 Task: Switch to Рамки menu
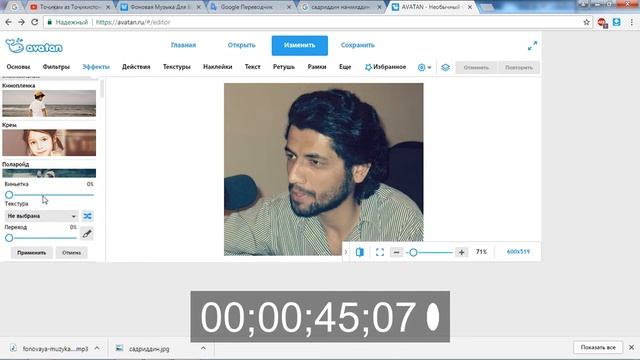[x=317, y=67]
